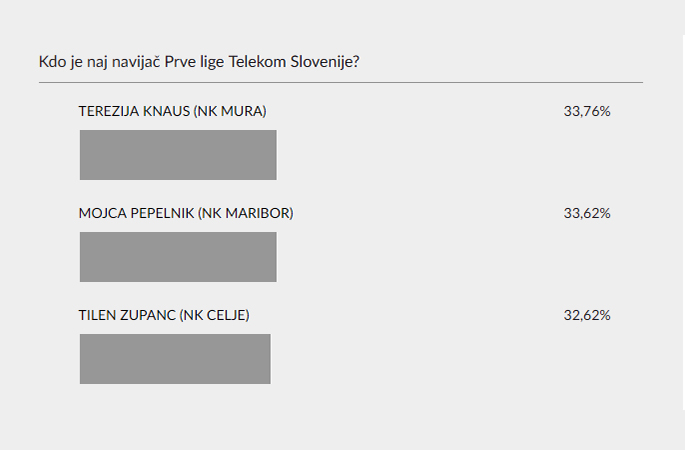Click the white vertical strip at right edge
This screenshot has height=450, width=685.
[684, 223]
